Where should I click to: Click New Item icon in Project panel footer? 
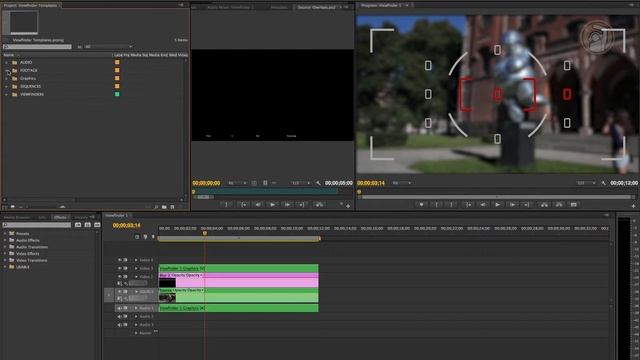pyautogui.click(x=172, y=207)
